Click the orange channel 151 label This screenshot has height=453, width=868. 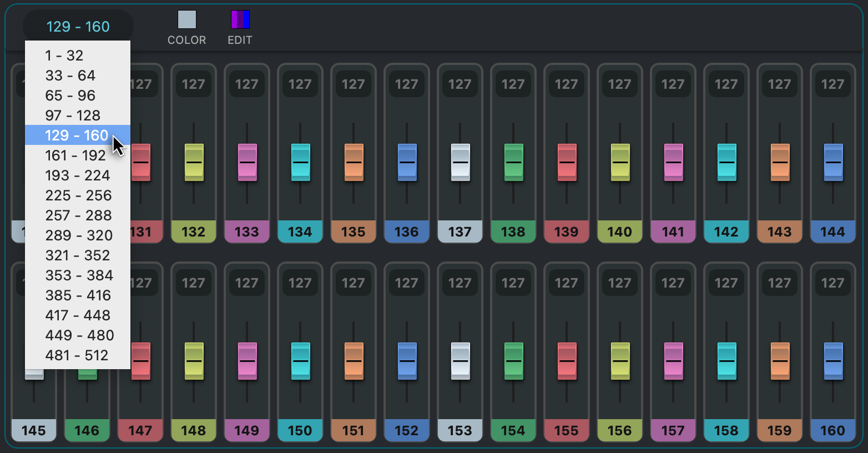pos(354,430)
